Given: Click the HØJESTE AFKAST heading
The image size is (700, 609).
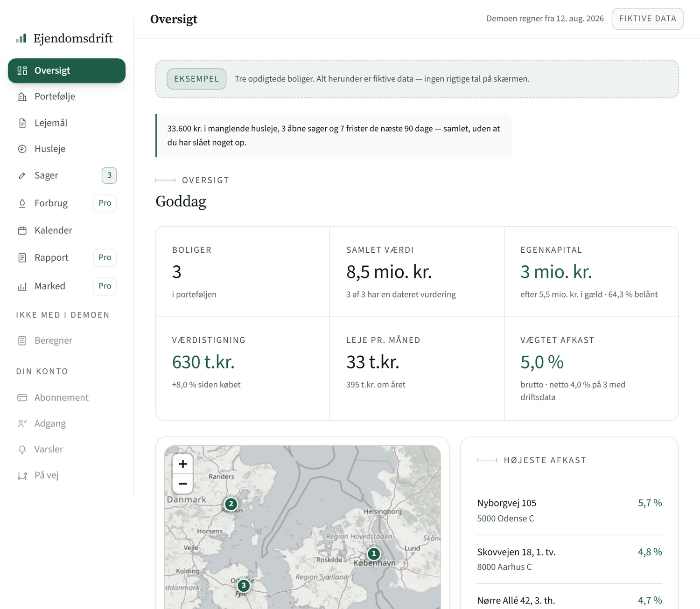Looking at the screenshot, I should point(545,460).
